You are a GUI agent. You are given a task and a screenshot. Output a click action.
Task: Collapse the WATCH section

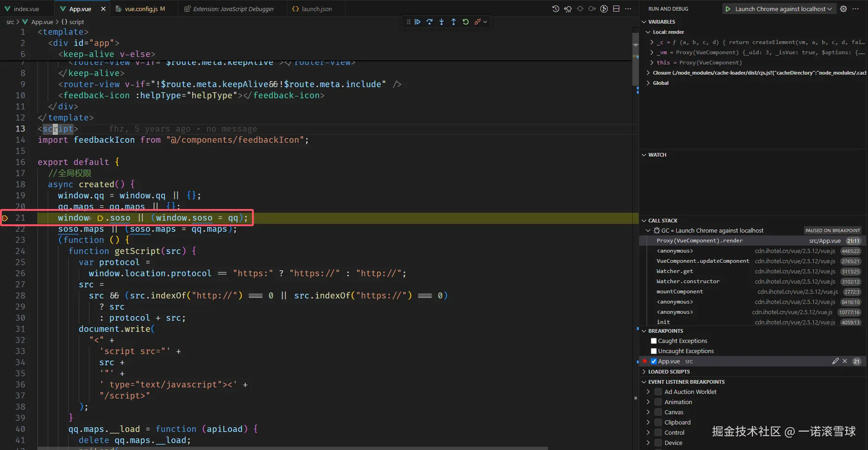644,155
